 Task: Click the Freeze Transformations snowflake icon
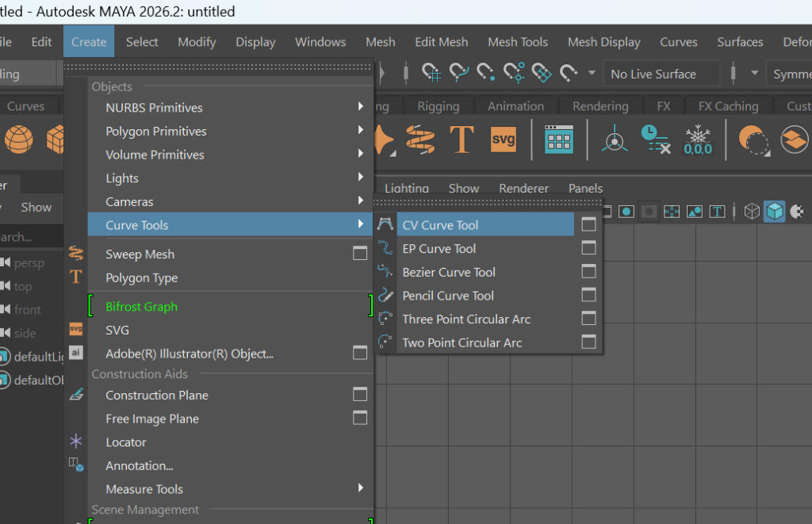(x=698, y=140)
